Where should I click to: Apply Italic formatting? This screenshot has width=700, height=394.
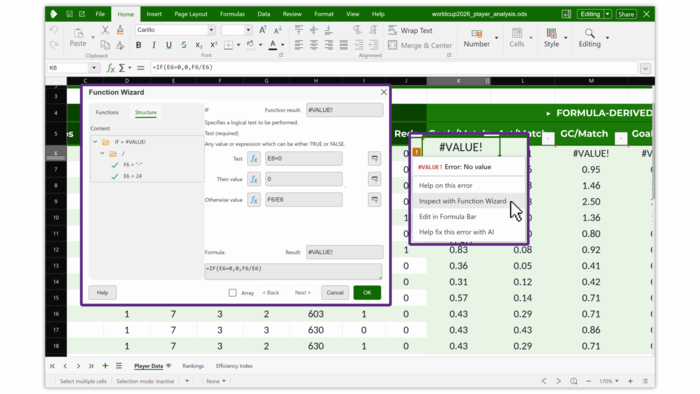pos(154,45)
